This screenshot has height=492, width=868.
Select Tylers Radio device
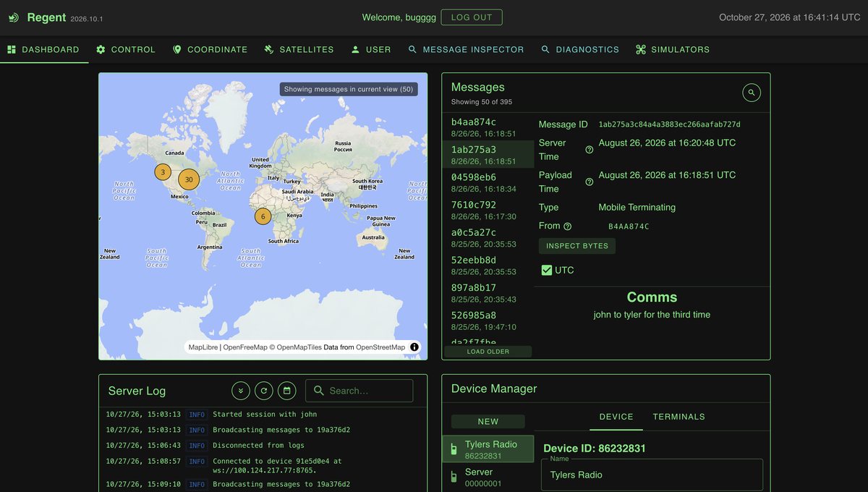pyautogui.click(x=488, y=449)
